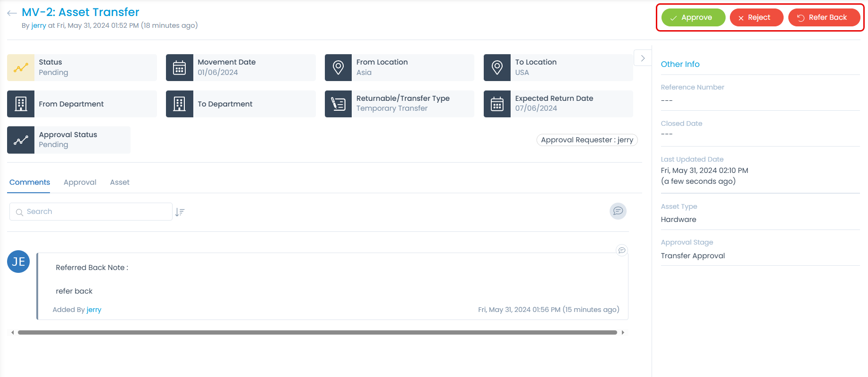Click the Expected Return Date 07/06/2024
Viewport: 868px width, 377px height.
pyautogui.click(x=536, y=108)
